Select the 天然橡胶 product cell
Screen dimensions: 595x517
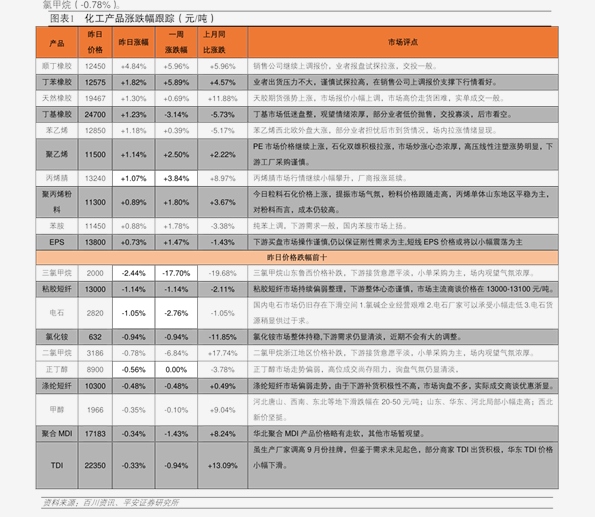[x=57, y=98]
